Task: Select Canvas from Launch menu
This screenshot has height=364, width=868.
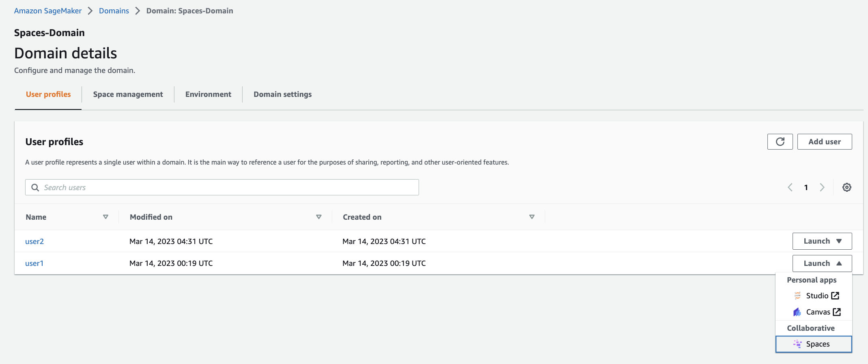Action: (x=814, y=312)
